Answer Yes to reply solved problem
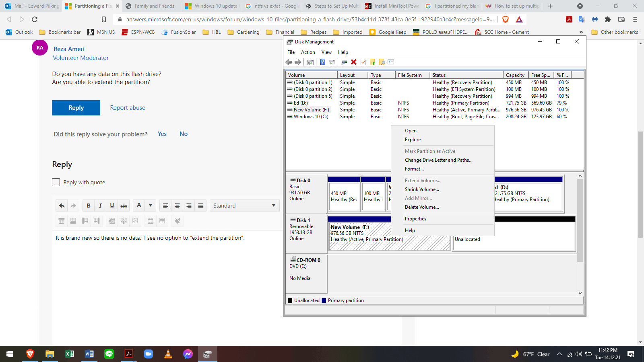The image size is (644, 362). (162, 134)
